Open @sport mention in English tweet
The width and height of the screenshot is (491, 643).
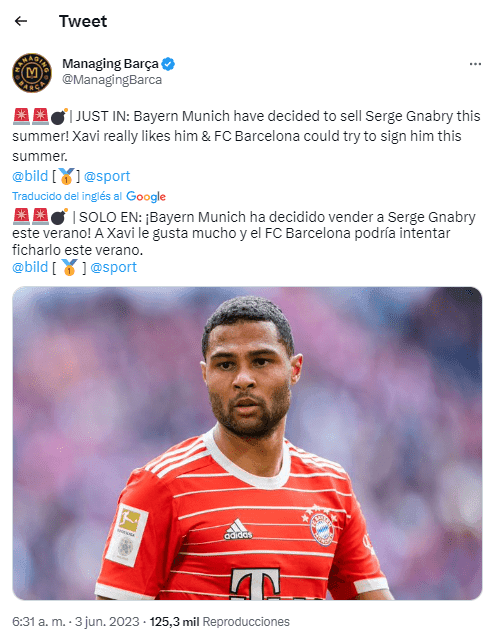(107, 176)
